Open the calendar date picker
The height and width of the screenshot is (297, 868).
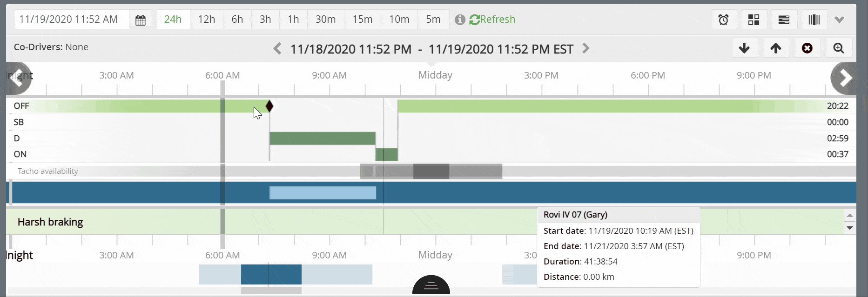(x=141, y=20)
